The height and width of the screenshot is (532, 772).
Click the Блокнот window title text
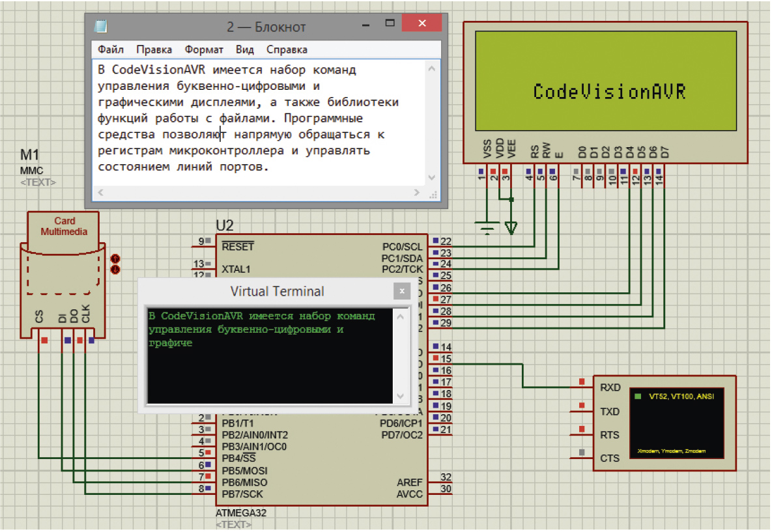(266, 27)
